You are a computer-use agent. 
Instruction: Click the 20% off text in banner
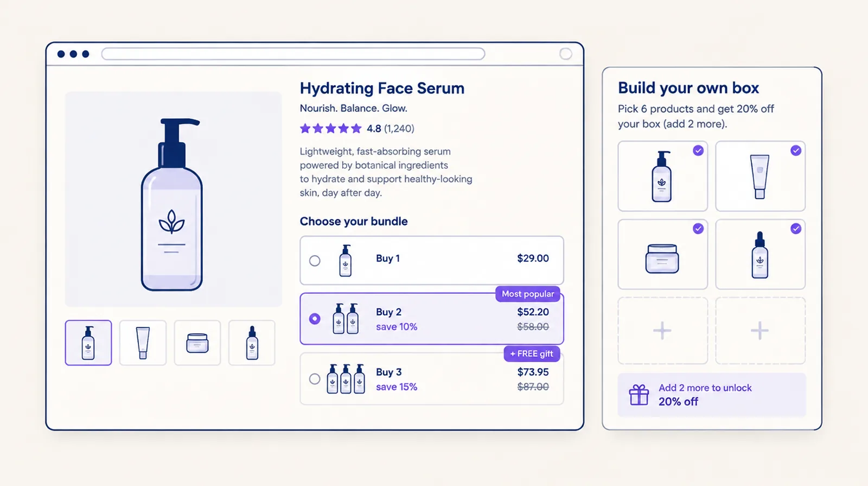click(678, 402)
